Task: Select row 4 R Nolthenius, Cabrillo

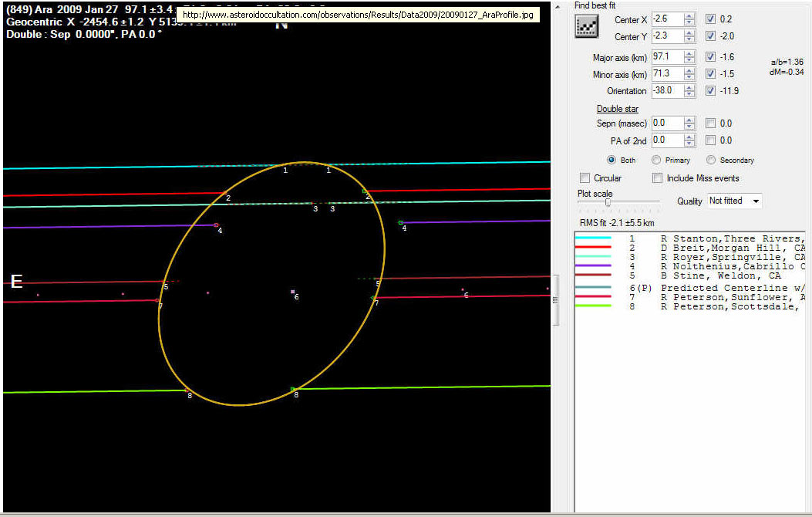Action: click(690, 266)
